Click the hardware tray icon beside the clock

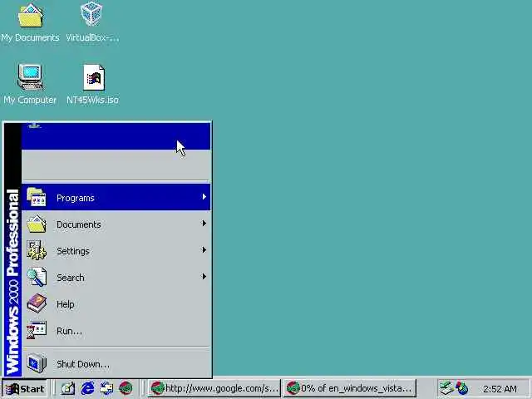tap(447, 388)
